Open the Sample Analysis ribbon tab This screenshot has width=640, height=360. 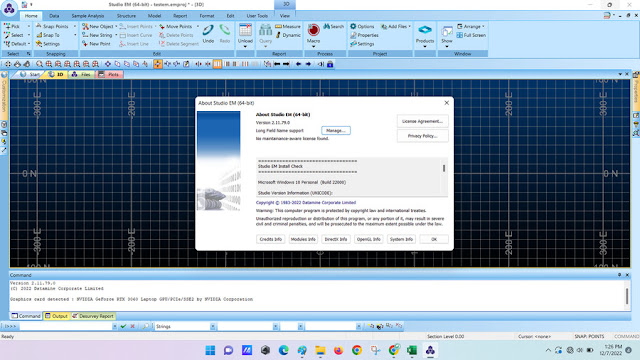pyautogui.click(x=88, y=16)
